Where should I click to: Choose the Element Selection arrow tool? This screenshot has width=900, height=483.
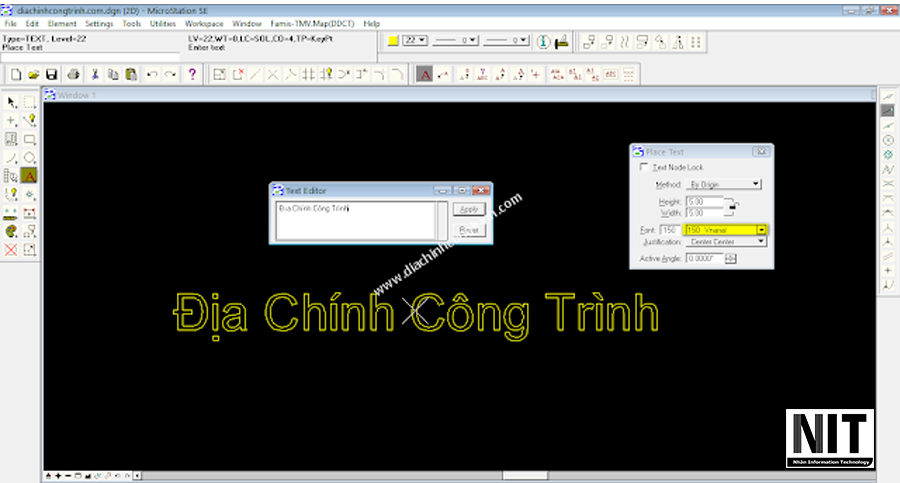point(11,102)
